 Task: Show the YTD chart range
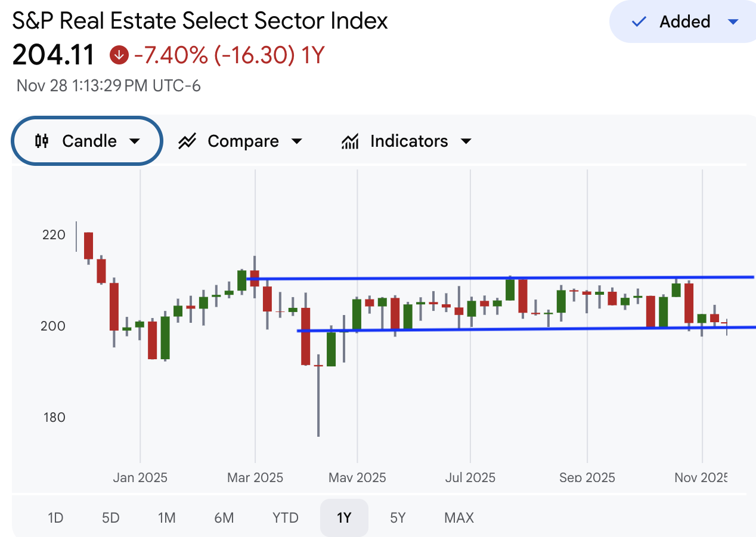pos(285,518)
